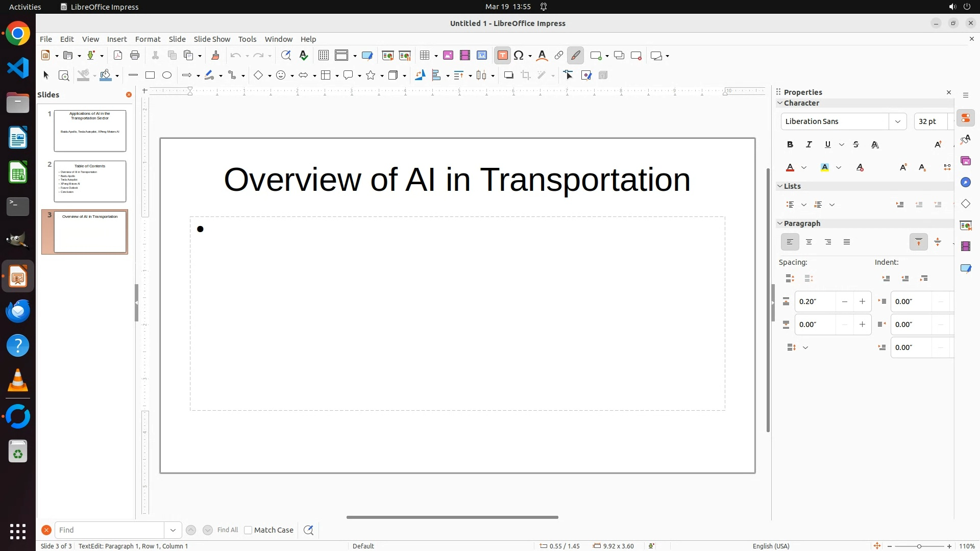Enable the Match Case checkbox
The image size is (980, 551).
(x=248, y=530)
